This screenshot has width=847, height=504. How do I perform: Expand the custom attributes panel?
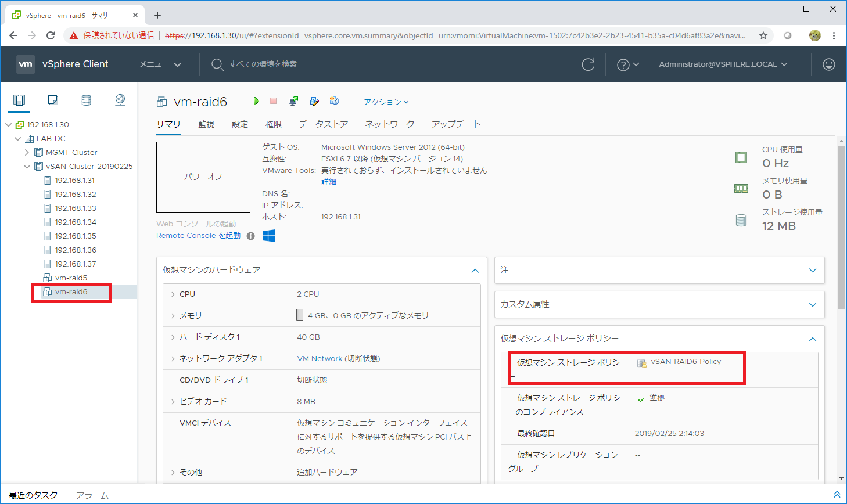click(813, 305)
